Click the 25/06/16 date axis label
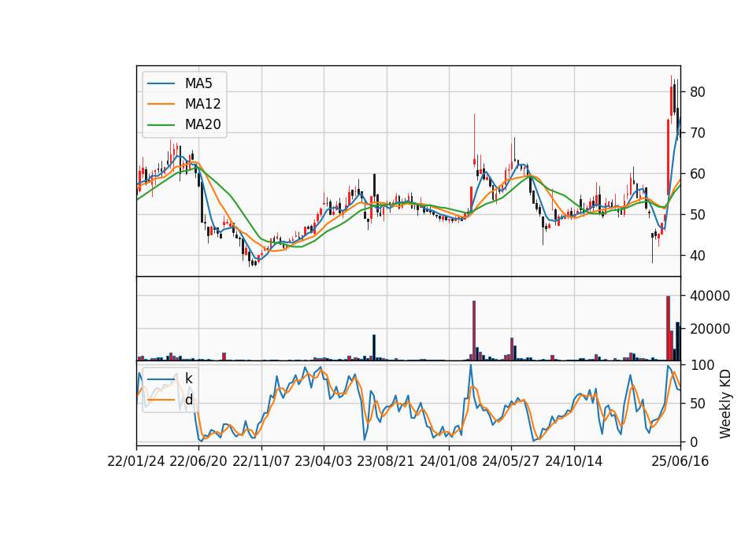Viewport: 756px width, 543px height. coord(680,461)
